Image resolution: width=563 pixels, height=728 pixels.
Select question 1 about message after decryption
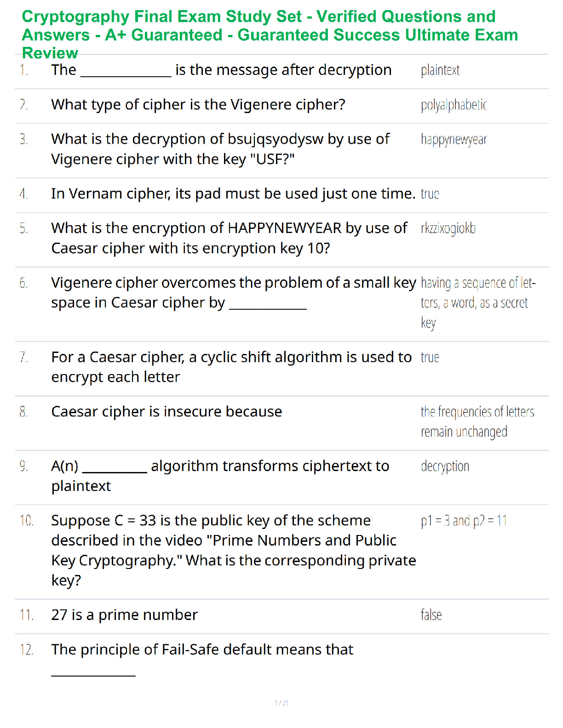tap(221, 70)
